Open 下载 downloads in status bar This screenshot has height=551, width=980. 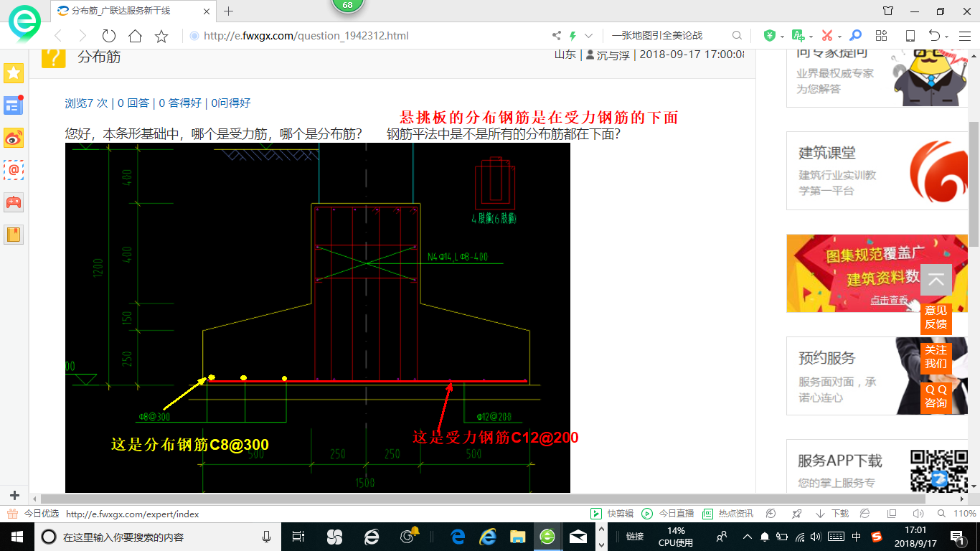pos(832,514)
